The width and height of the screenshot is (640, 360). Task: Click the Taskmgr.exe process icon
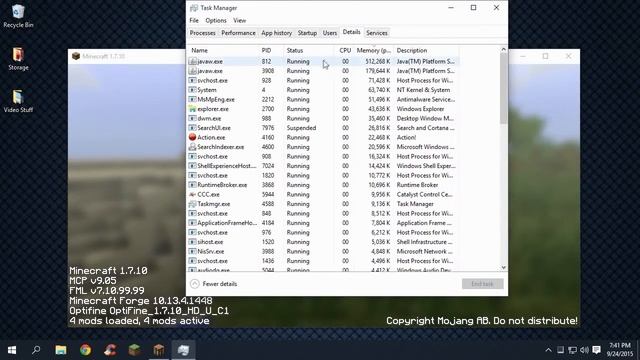(x=192, y=204)
